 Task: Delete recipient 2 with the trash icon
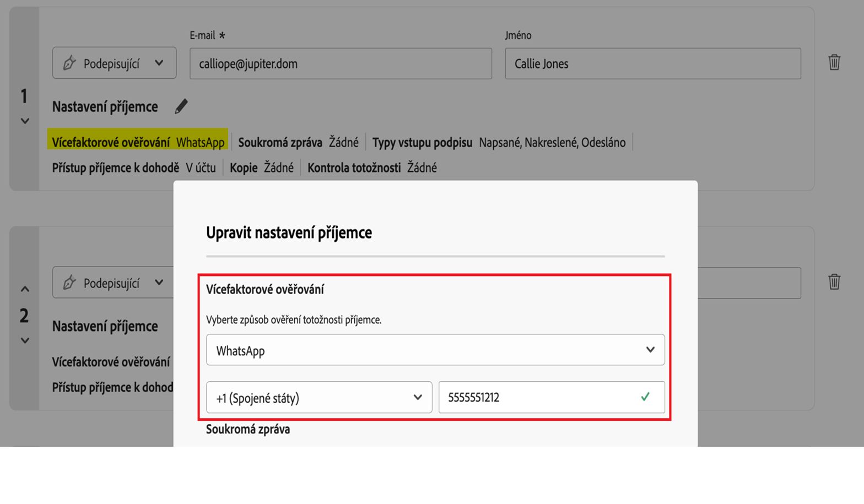(x=834, y=282)
